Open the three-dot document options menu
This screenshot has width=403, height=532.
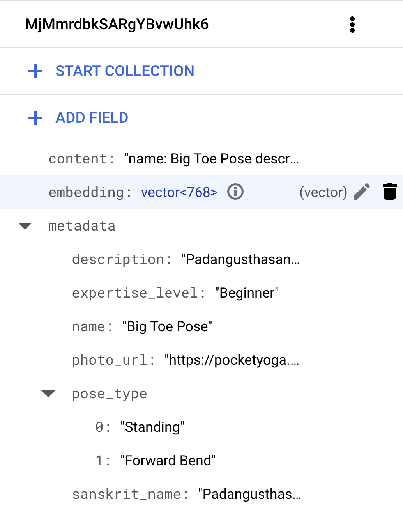(x=352, y=25)
